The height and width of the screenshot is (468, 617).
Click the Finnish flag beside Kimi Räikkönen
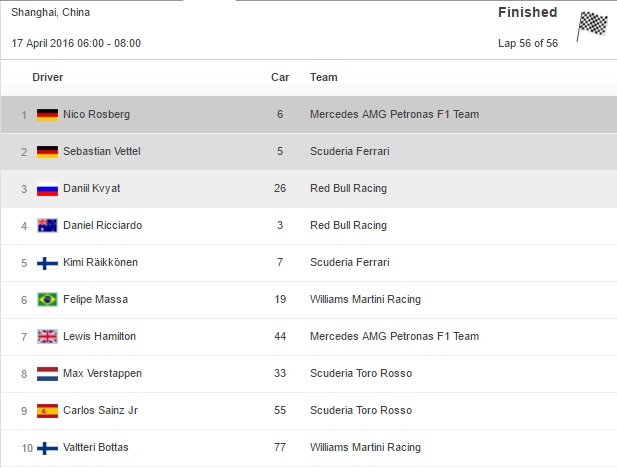pyautogui.click(x=47, y=263)
